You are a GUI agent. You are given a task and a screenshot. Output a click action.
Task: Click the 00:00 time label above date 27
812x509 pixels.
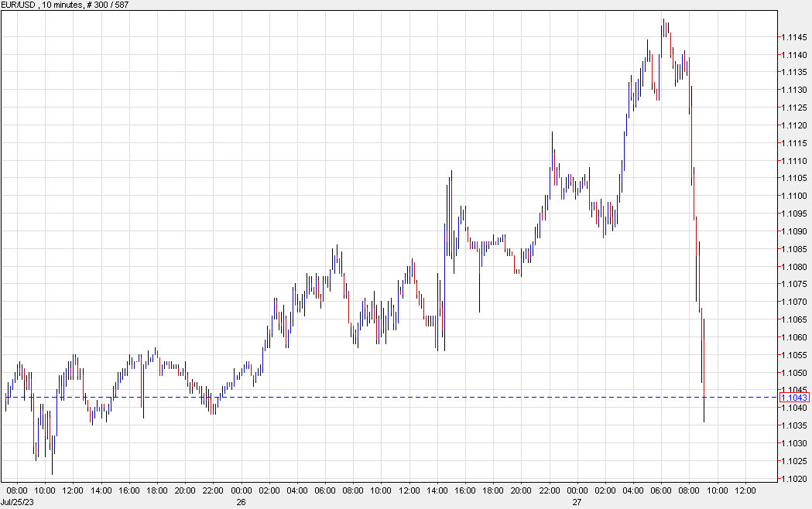tap(577, 490)
